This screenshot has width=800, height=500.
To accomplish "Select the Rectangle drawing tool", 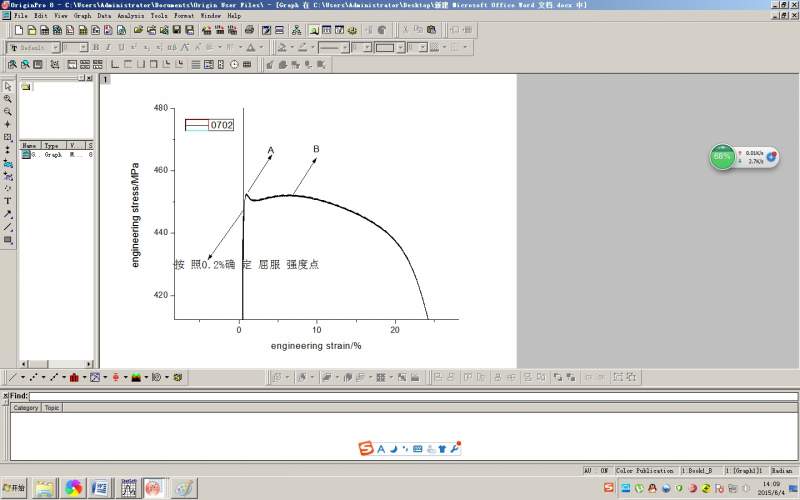I will pyautogui.click(x=8, y=240).
